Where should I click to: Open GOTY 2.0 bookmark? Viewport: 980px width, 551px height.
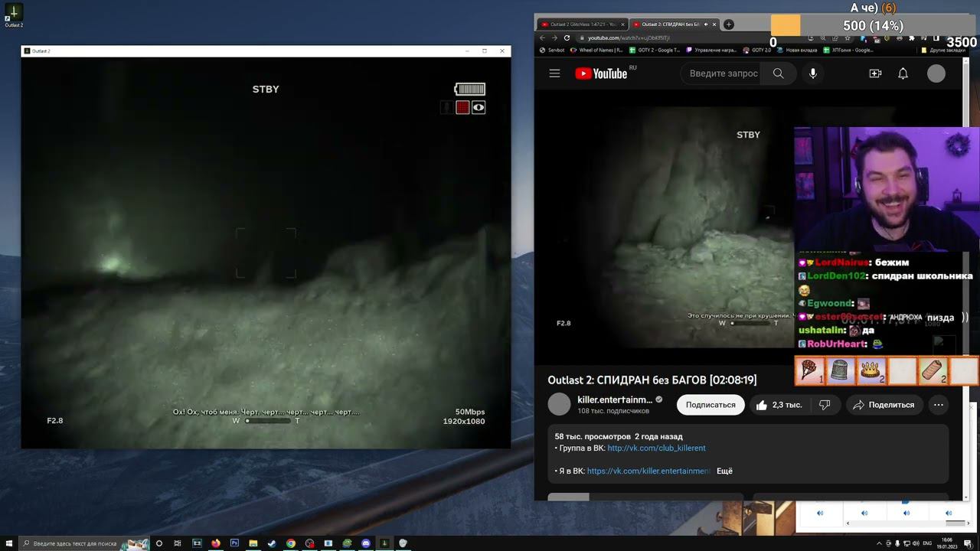click(x=757, y=50)
